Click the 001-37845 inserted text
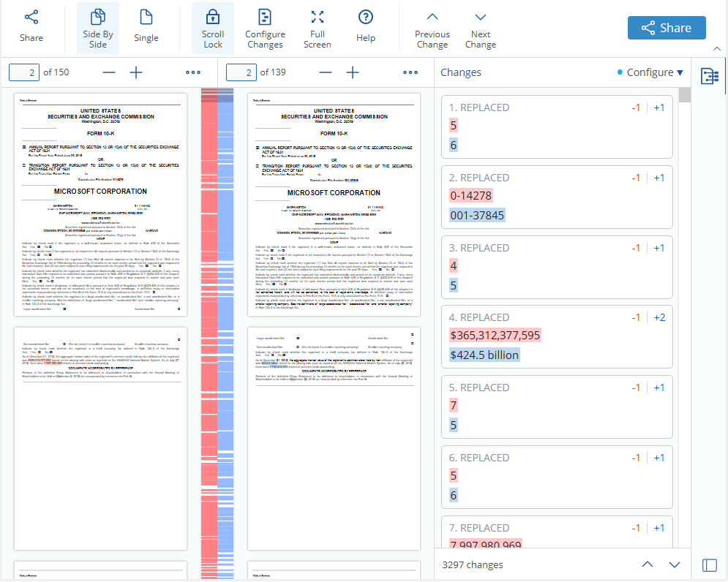 tap(477, 216)
